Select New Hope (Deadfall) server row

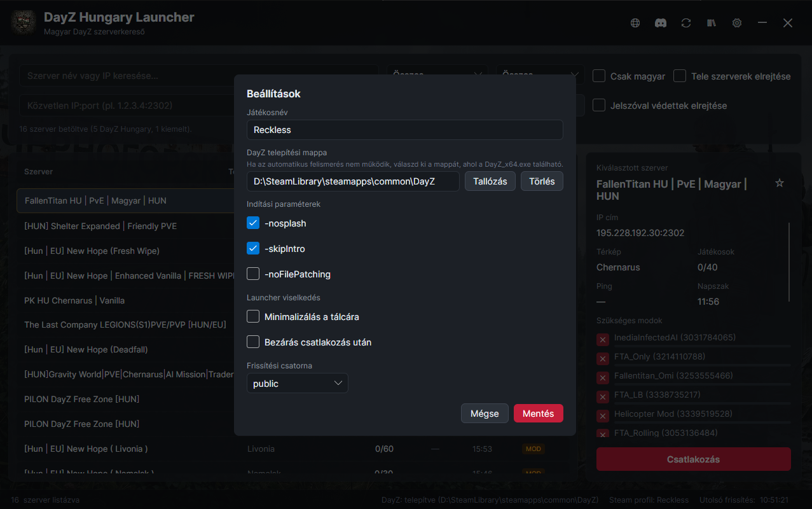pos(126,349)
